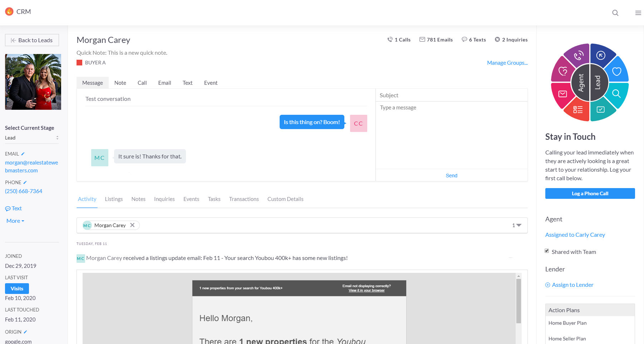
Task: Click the morgan@realestatewebmasters.com email link
Action: coord(31,167)
